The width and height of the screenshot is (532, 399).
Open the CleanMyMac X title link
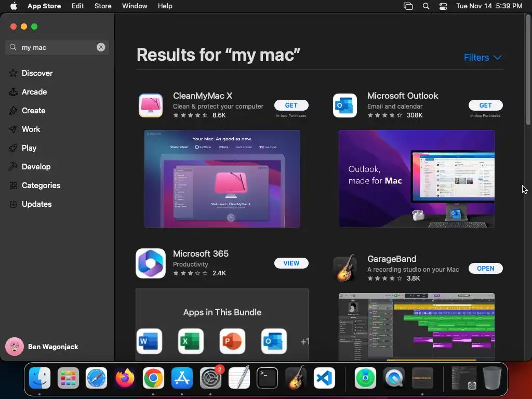click(203, 96)
